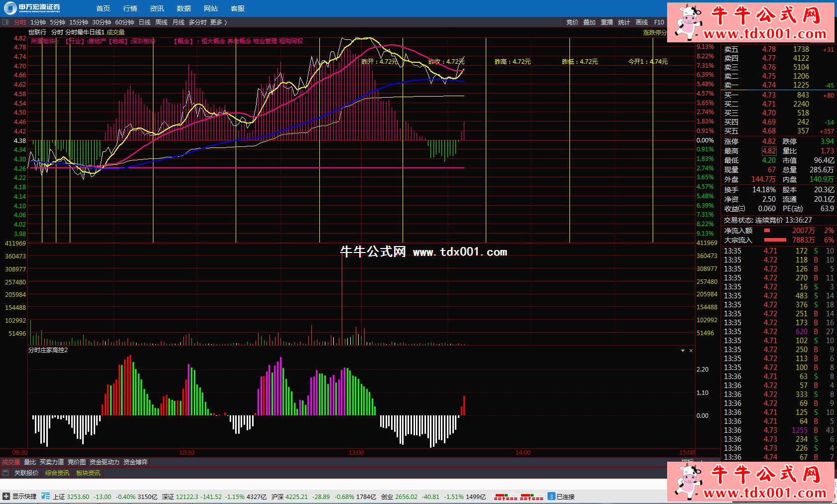Click the 卖一 ask price 4.74

point(769,85)
